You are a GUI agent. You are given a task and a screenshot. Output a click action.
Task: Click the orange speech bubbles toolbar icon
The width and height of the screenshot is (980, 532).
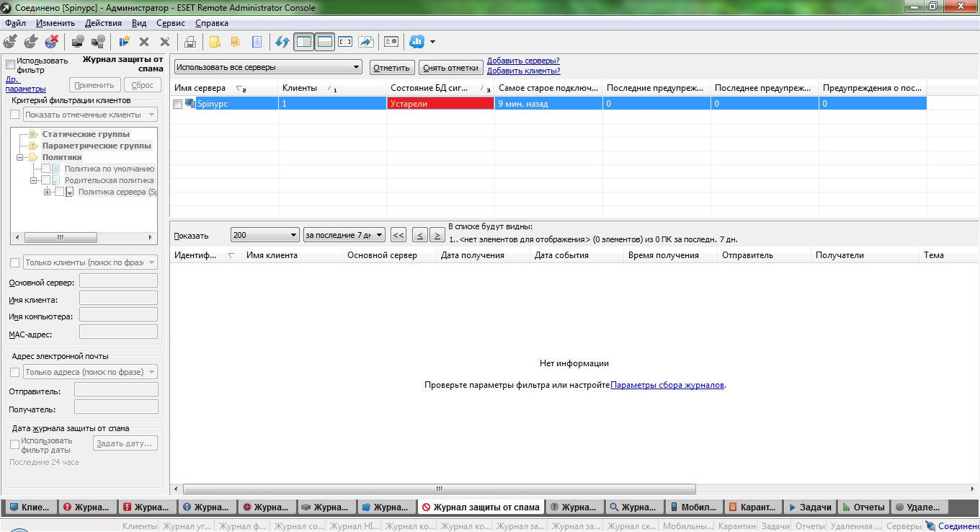click(235, 42)
